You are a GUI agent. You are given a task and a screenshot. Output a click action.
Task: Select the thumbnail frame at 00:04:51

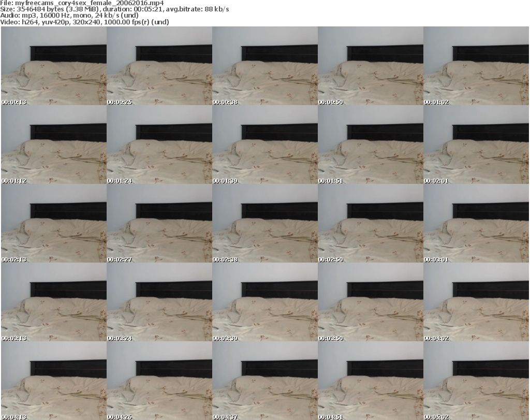coord(371,381)
